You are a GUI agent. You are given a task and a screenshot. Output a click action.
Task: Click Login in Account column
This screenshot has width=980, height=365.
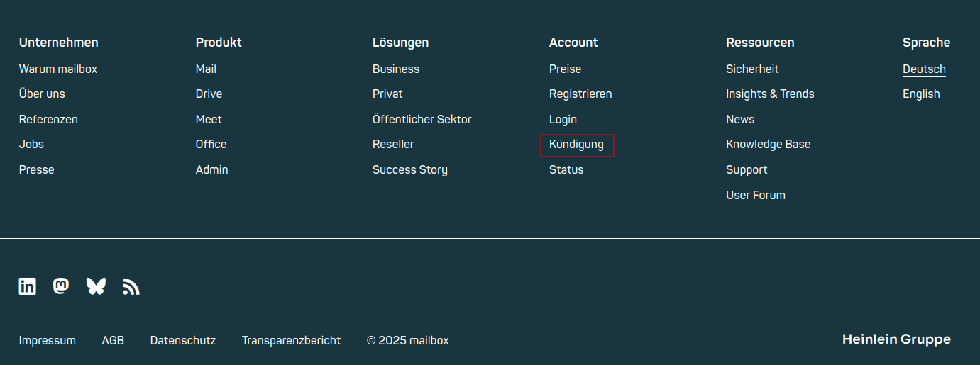click(x=563, y=120)
